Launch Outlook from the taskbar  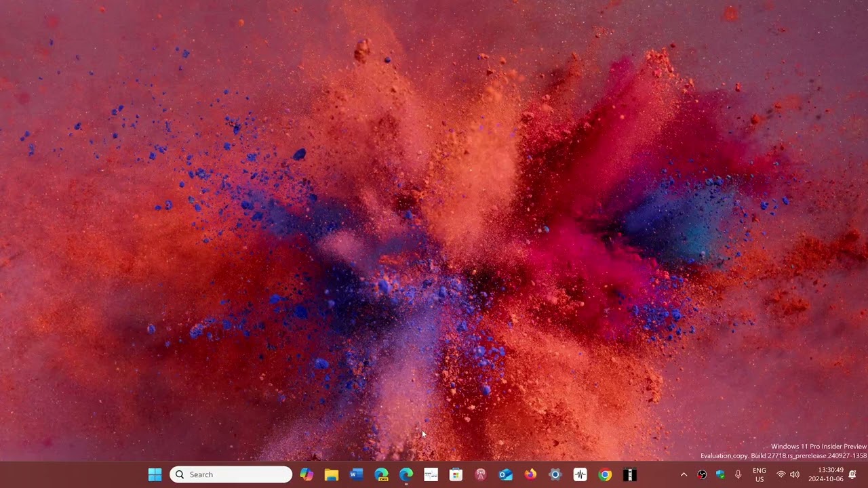506,474
